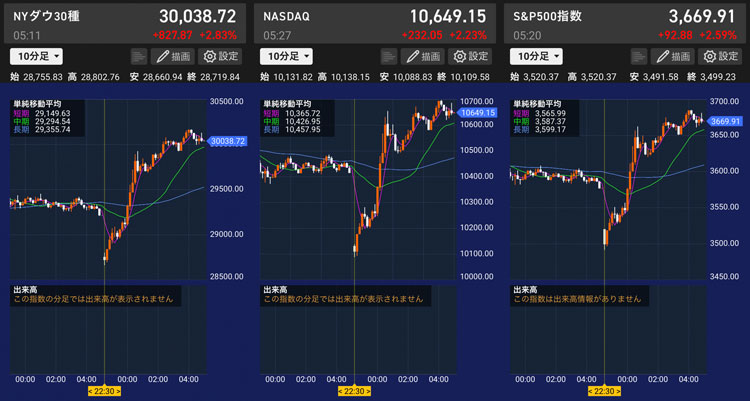Click 短期 10,365.72 in NASDAQ legend
The height and width of the screenshot is (401, 750).
[x=292, y=113]
